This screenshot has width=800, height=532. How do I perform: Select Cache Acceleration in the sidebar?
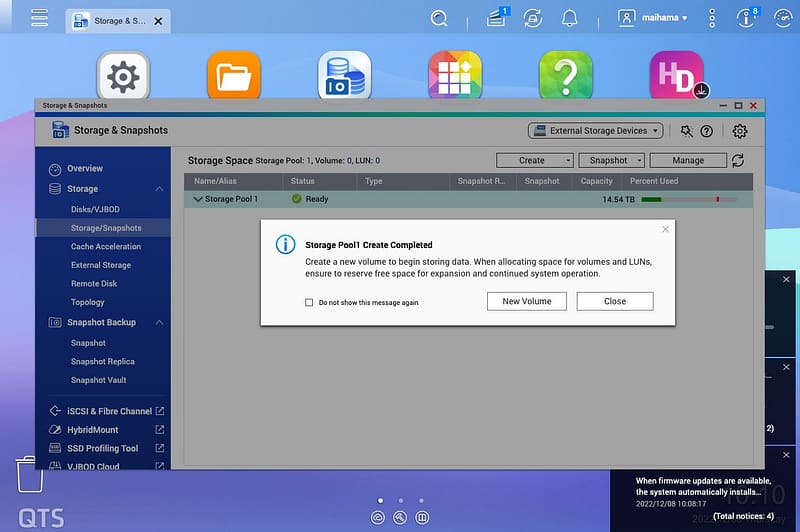coord(106,246)
